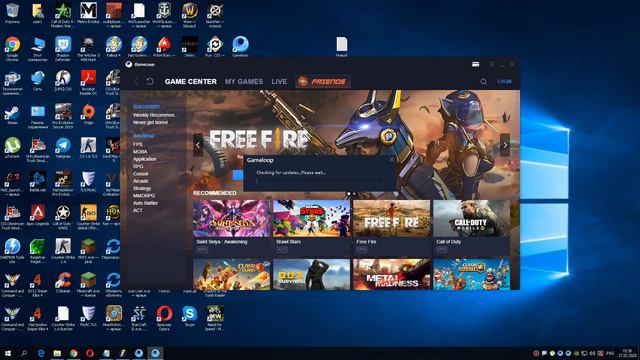This screenshot has width=640, height=360.
Task: Browse the Application category
Action: click(144, 159)
